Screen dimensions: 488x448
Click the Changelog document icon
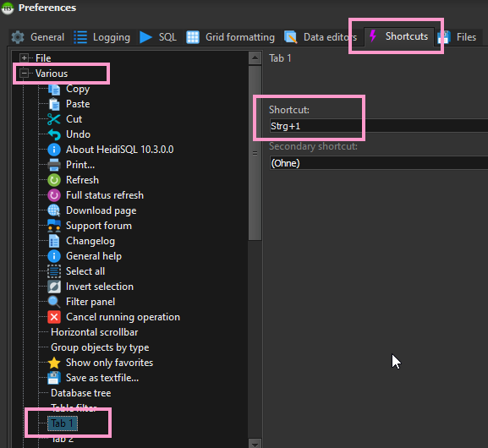(54, 241)
